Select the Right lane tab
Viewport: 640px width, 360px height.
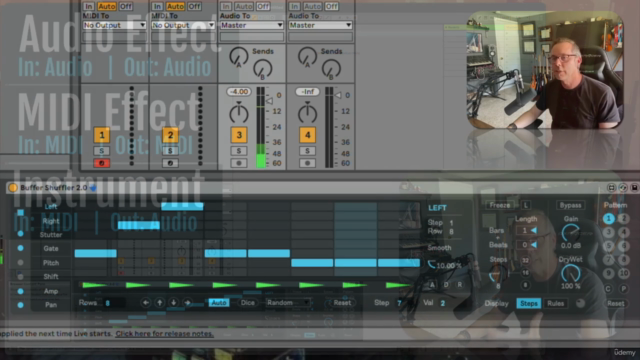coord(51,221)
